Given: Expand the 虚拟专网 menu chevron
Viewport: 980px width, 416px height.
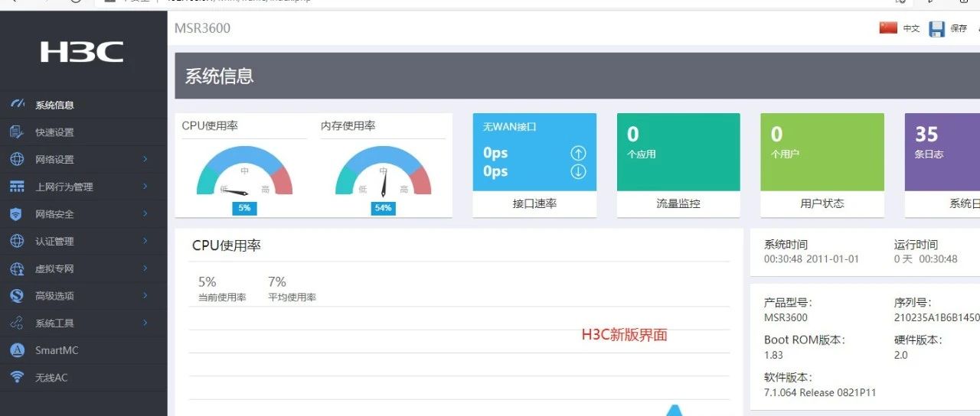Looking at the screenshot, I should tap(145, 268).
